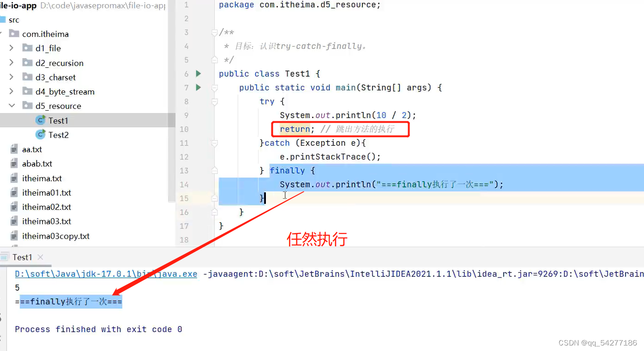The width and height of the screenshot is (644, 351).
Task: Select itheima03.txt in the project tree
Action: [x=47, y=221]
